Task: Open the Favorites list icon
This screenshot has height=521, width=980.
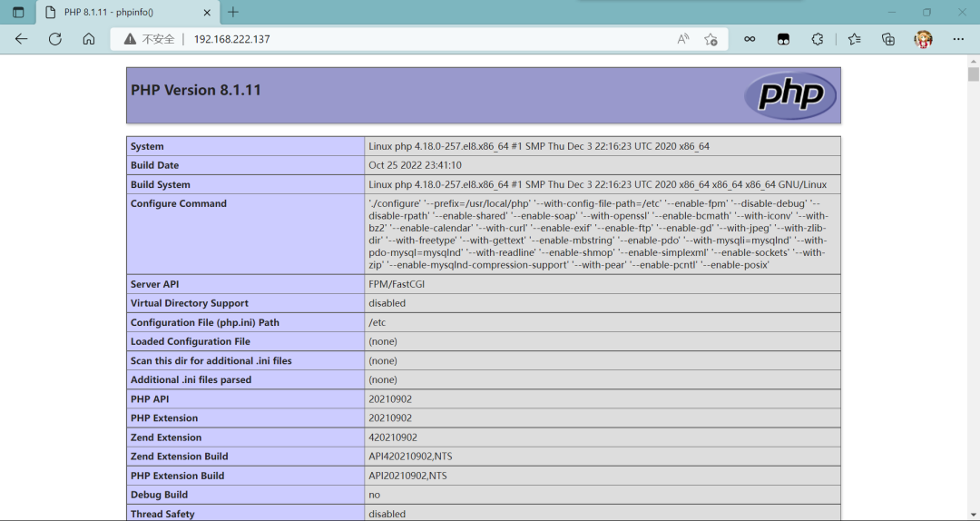Action: tap(854, 39)
